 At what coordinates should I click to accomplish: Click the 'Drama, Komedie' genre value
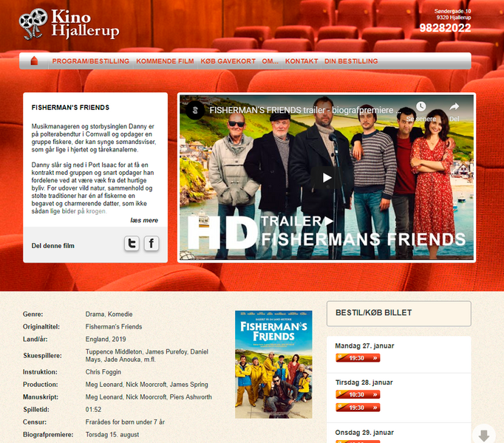[x=109, y=315]
